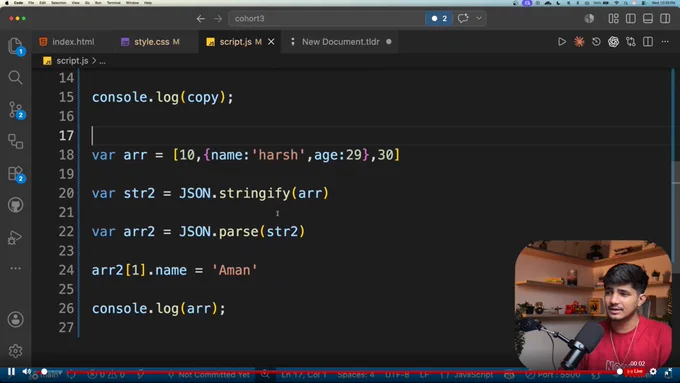Open the Apple menu

[x=7, y=3]
